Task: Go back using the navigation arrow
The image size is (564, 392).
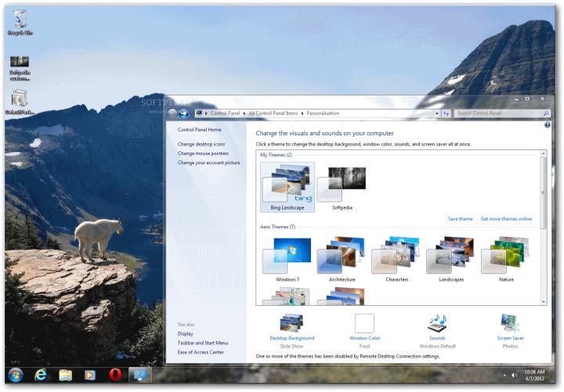Action: point(172,113)
